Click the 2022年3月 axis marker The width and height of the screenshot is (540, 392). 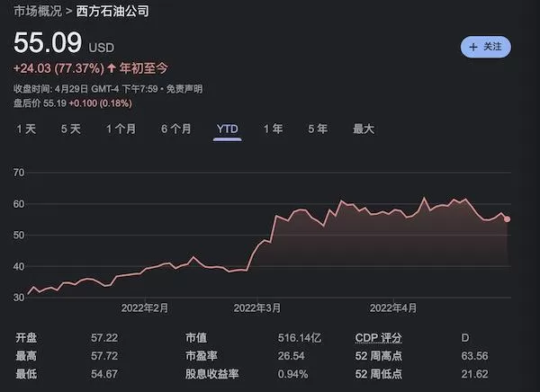pyautogui.click(x=256, y=308)
